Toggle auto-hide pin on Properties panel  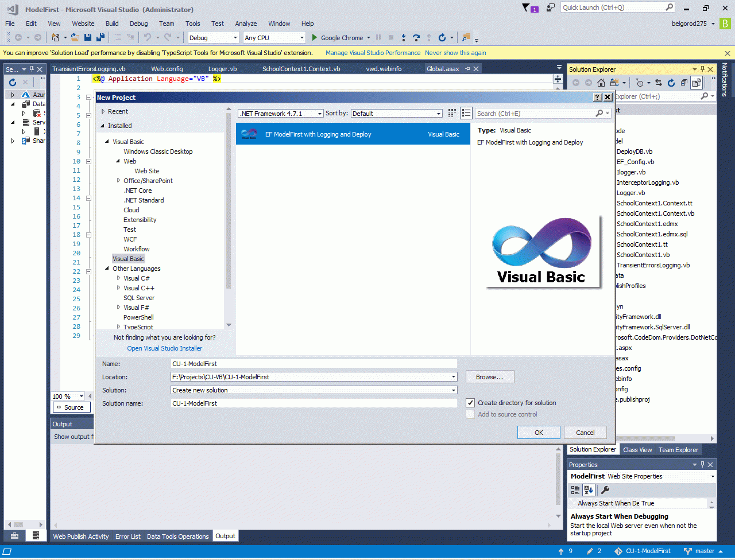click(702, 465)
